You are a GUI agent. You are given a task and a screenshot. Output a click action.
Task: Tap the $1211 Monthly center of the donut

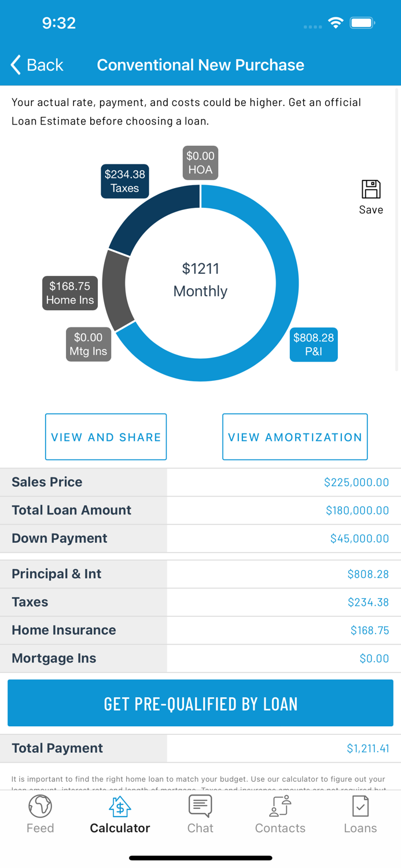(x=200, y=280)
